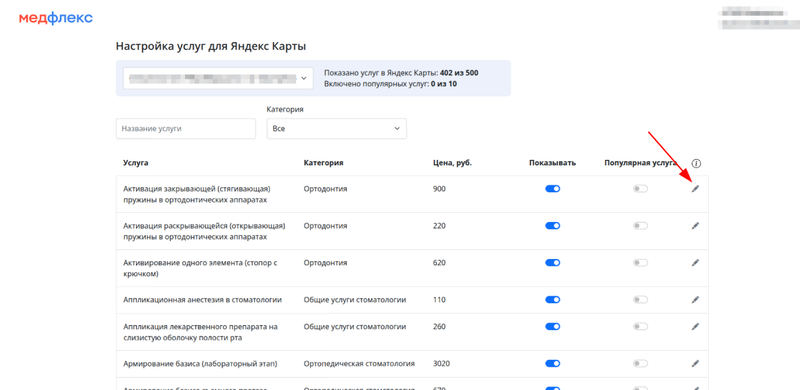Click price cell 620

coord(439,263)
